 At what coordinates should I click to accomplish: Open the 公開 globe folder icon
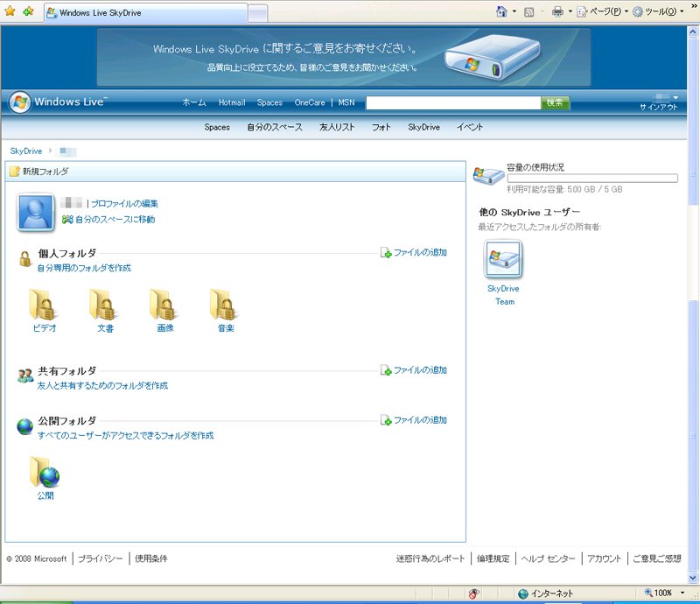(45, 472)
